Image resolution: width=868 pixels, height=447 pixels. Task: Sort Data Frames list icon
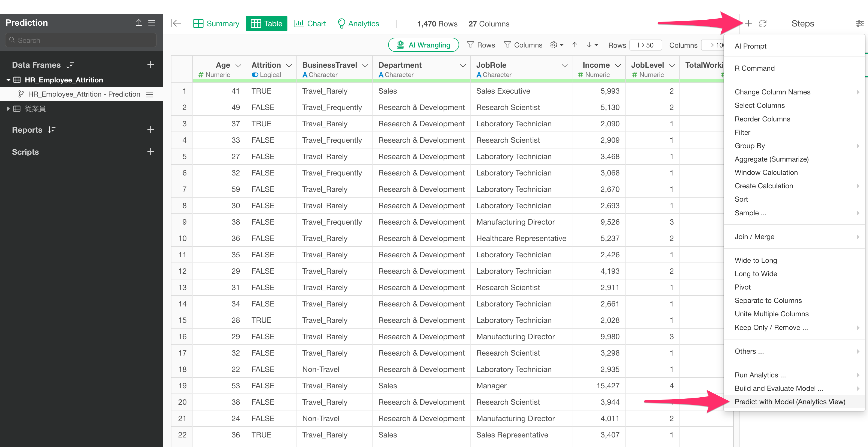[70, 65]
